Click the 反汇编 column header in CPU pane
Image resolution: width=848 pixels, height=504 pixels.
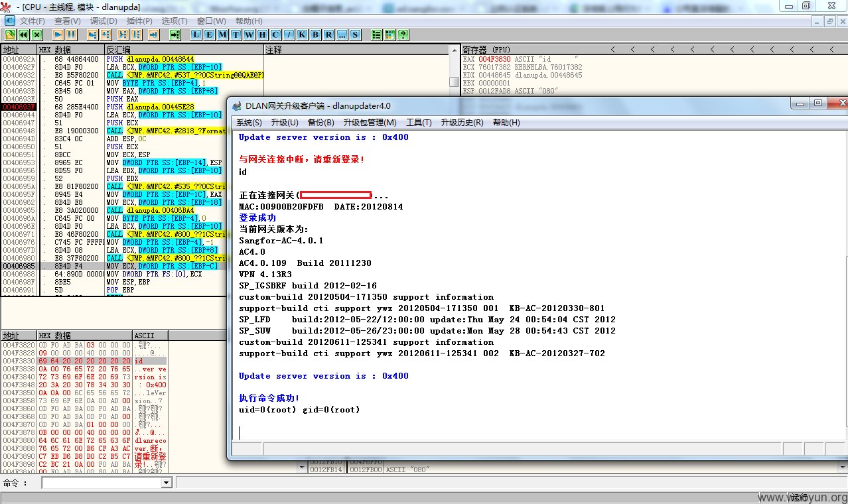pos(184,50)
